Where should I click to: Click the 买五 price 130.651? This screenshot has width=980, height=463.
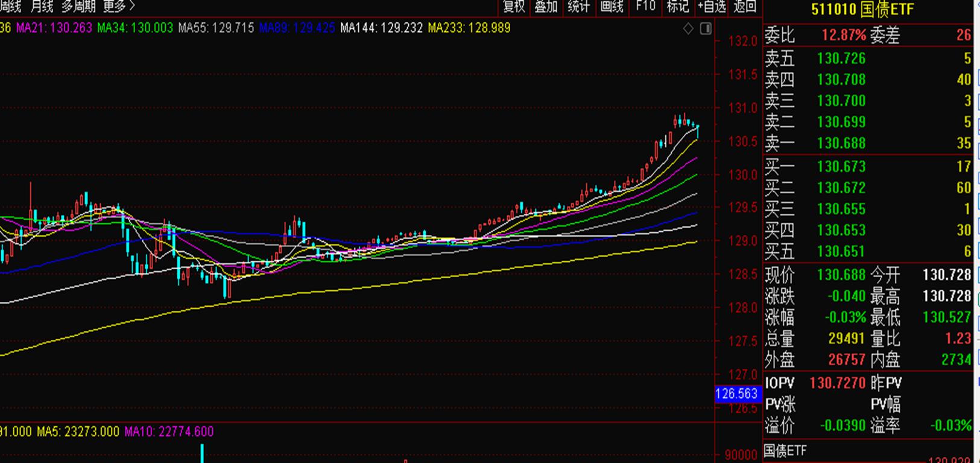(x=841, y=251)
